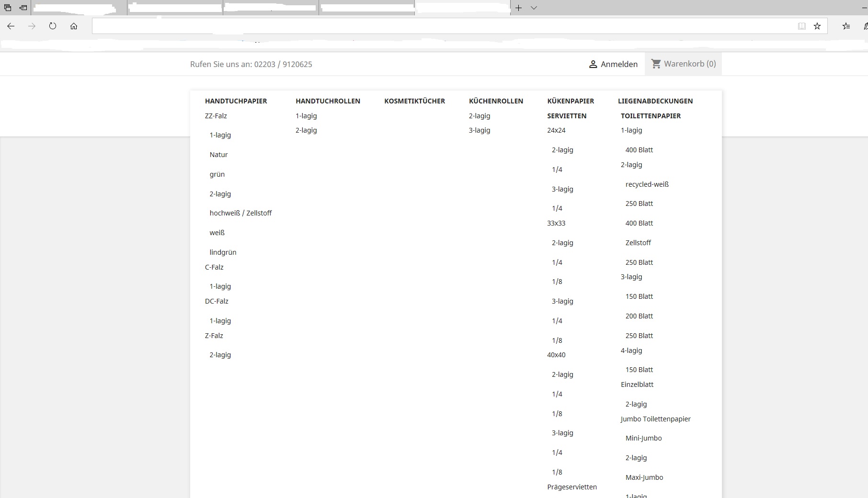868x498 pixels.
Task: Open LIEGENABDECKUNGEN category
Action: tap(655, 101)
